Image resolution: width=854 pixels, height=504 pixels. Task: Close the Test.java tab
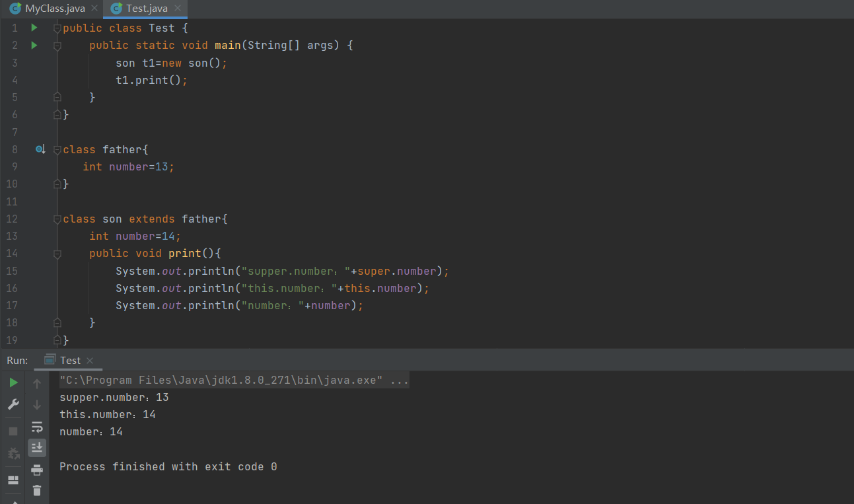point(178,9)
